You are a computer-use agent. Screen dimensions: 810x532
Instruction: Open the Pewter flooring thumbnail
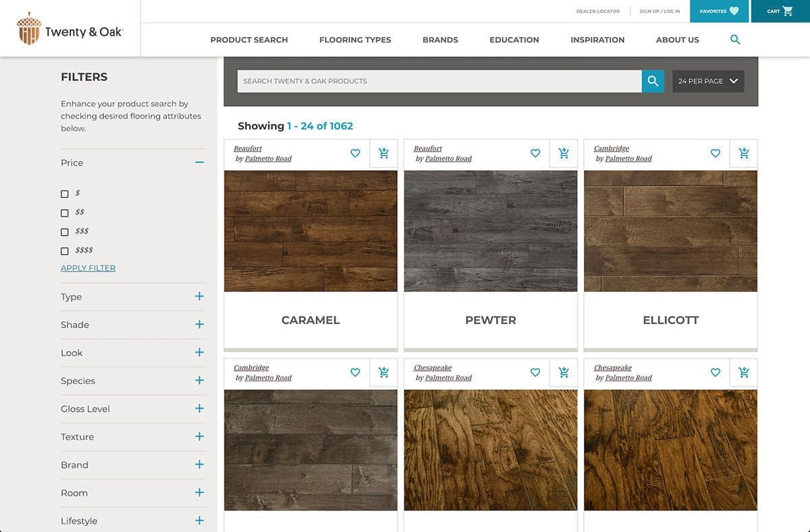[491, 231]
